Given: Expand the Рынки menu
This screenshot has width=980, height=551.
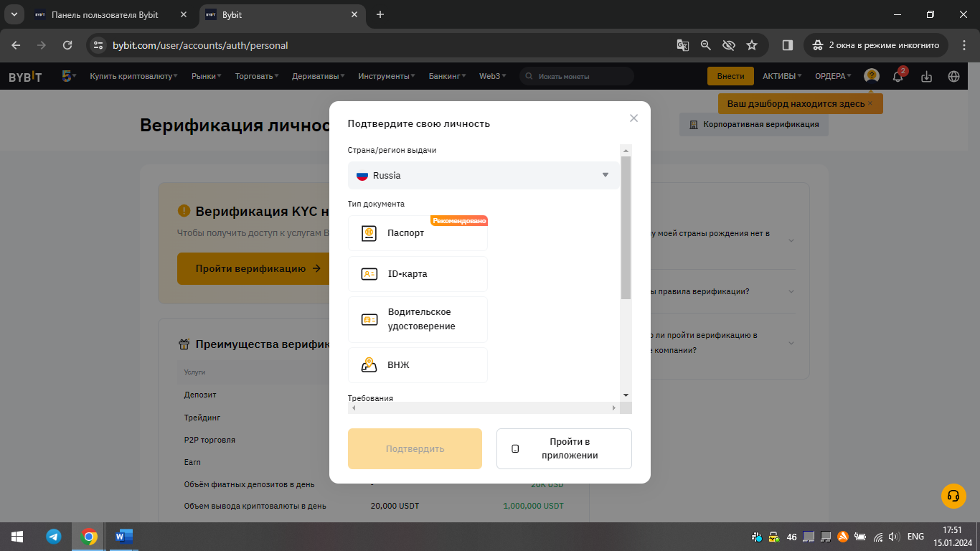Looking at the screenshot, I should click(207, 76).
